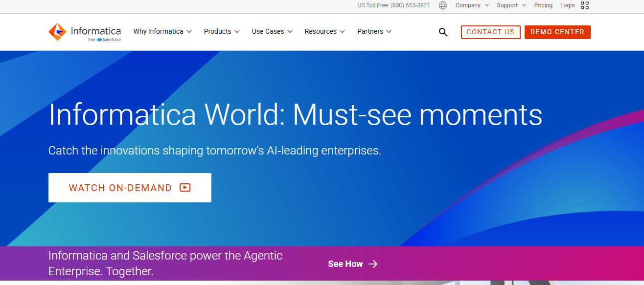Click the Informatica logo
The width and height of the screenshot is (644, 285).
(85, 32)
